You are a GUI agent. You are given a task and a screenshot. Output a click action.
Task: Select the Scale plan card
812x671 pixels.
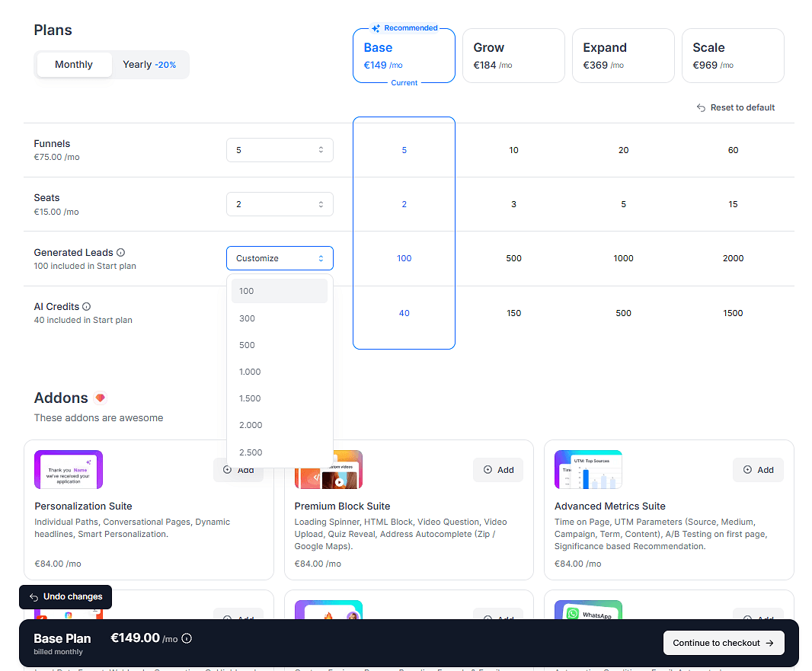tap(734, 56)
